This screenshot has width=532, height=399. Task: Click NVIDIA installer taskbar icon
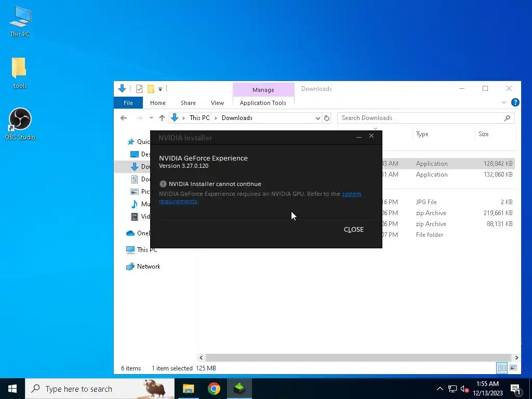coord(240,389)
